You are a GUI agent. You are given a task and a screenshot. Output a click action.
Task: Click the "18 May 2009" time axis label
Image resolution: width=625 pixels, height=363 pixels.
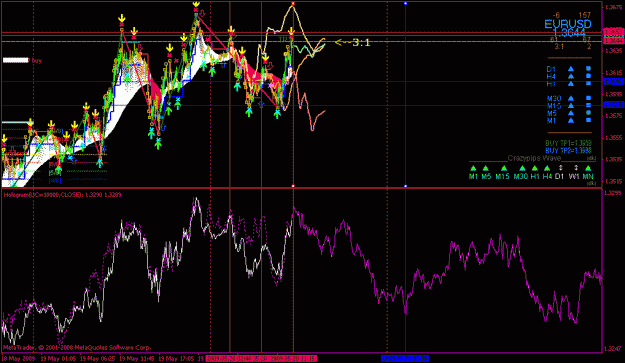pos(18,359)
